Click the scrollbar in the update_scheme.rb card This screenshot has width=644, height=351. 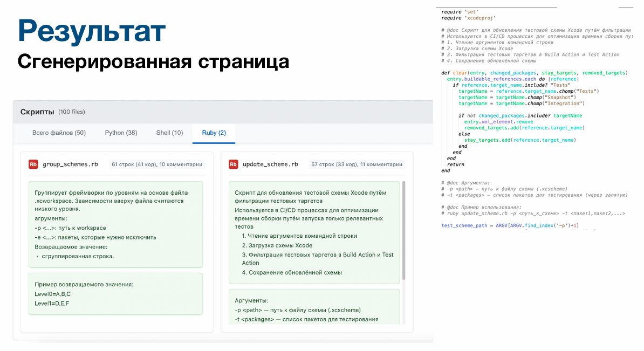[403, 230]
